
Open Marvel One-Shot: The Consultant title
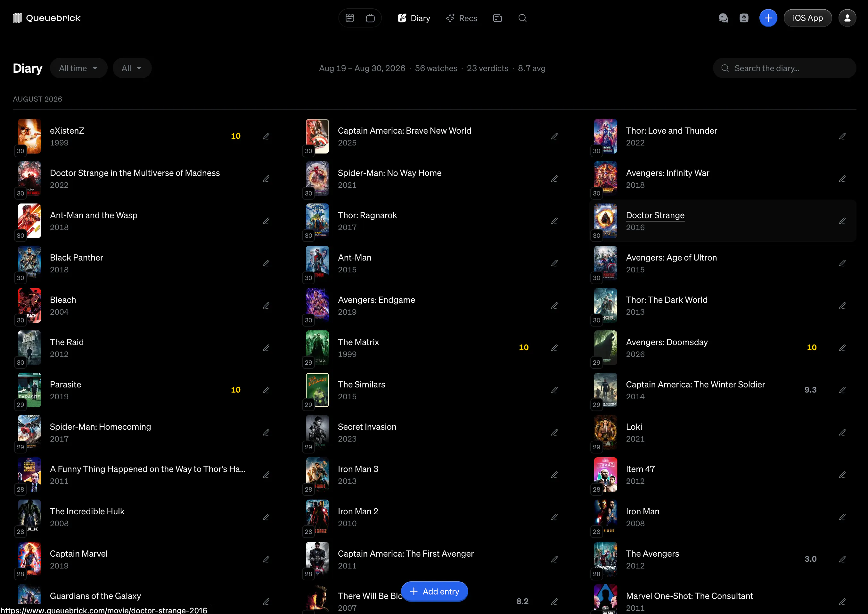[x=689, y=596]
